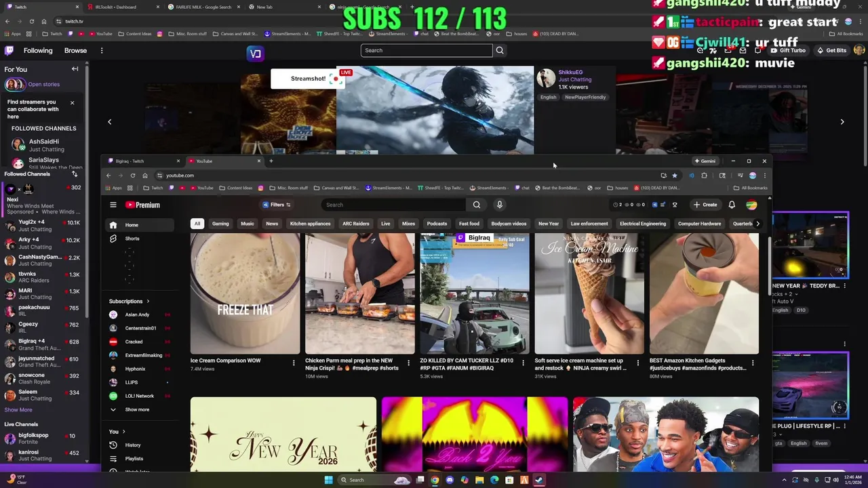Open History in YouTube sidebar
Image resolution: width=868 pixels, height=488 pixels.
[132, 445]
